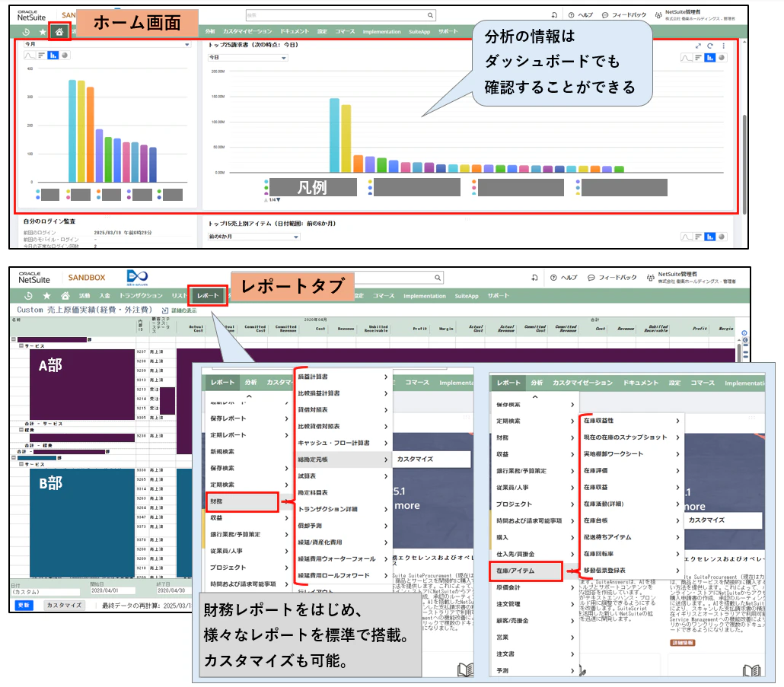Open the Top 25 portlet three-dot menu
This screenshot has width=784, height=687.
tap(724, 46)
